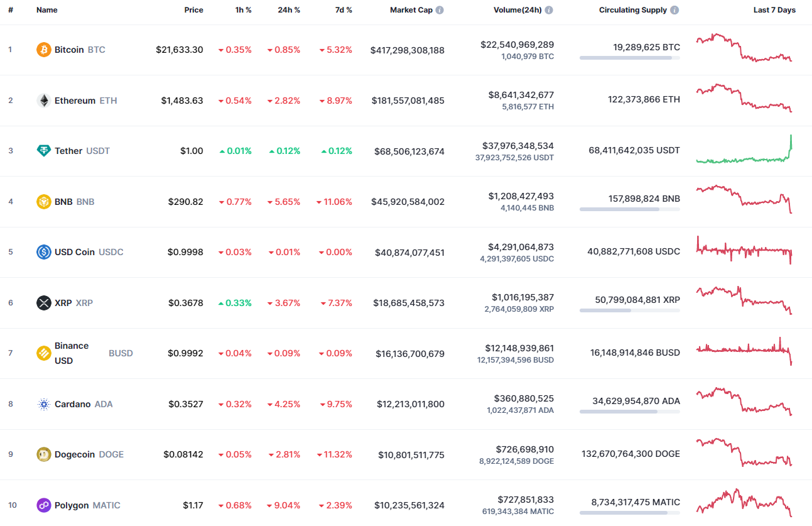The image size is (812, 526).
Task: Select the XRP logo icon
Action: [x=43, y=302]
